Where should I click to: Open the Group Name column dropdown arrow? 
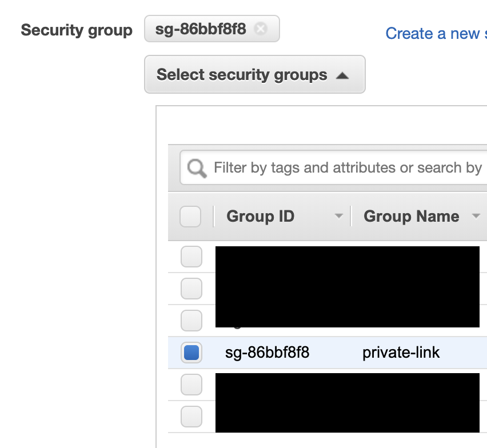click(x=476, y=215)
